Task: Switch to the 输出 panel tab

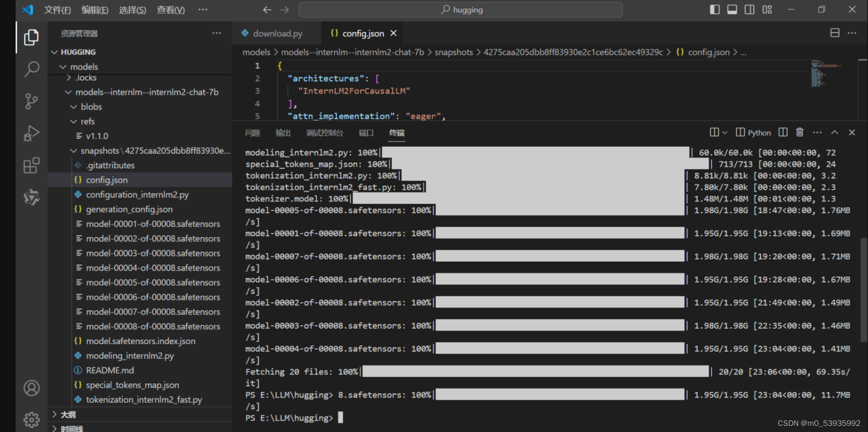Action: [x=283, y=133]
